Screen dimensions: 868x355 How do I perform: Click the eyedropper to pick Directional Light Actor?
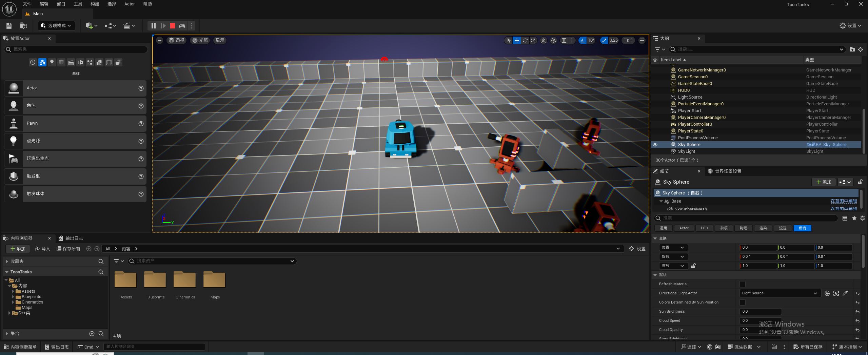[x=845, y=293]
